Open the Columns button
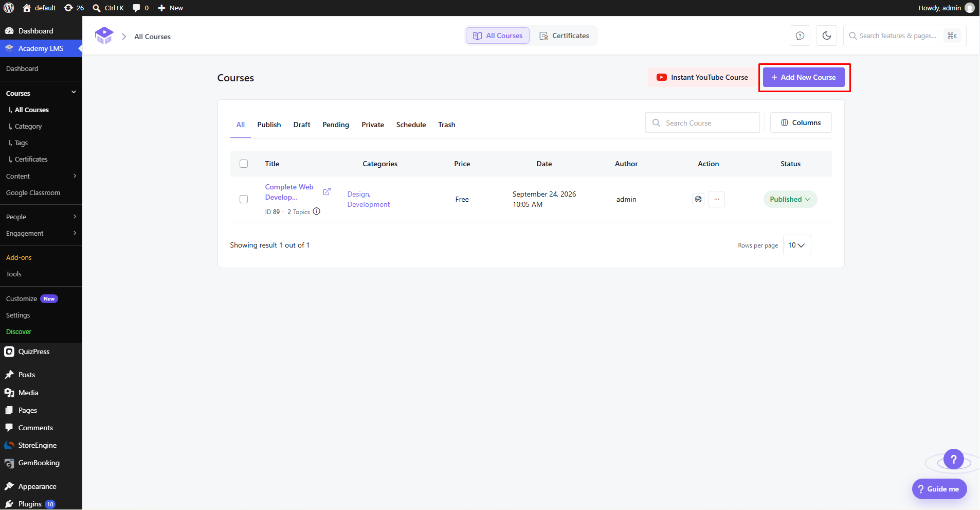The width and height of the screenshot is (980, 510). [x=801, y=122]
